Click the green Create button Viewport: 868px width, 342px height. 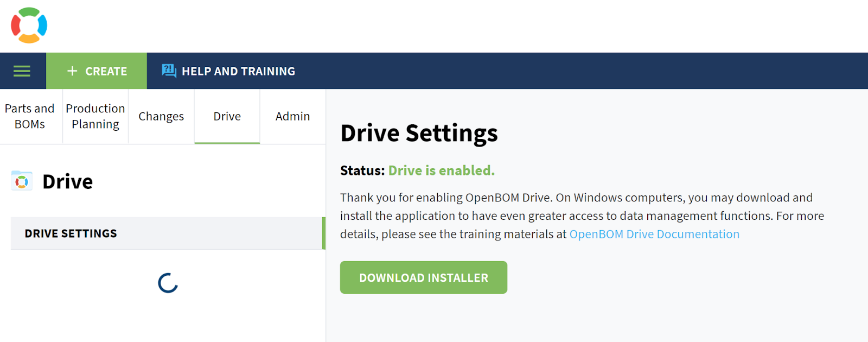click(97, 71)
